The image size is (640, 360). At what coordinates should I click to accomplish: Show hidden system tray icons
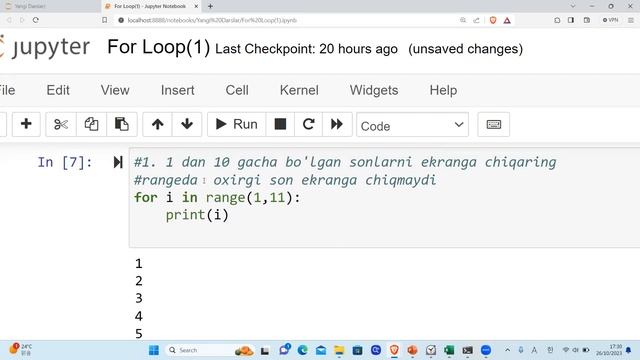pos(507,350)
